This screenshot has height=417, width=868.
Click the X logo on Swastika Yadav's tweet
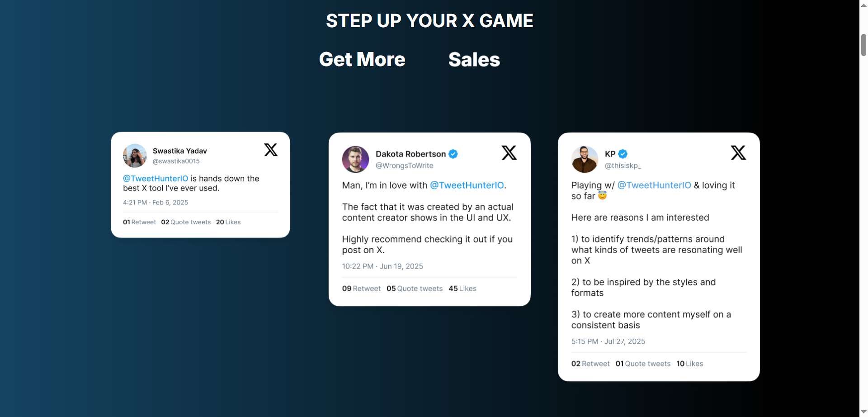point(270,150)
